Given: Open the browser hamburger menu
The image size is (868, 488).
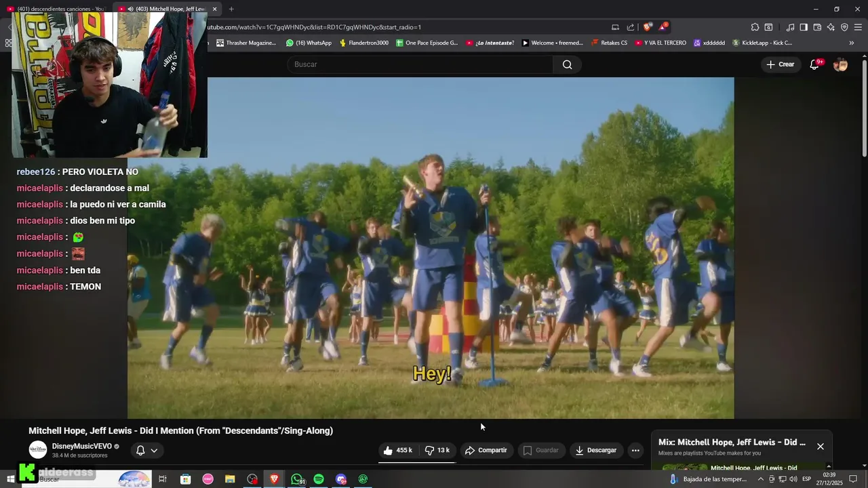Looking at the screenshot, I should pyautogui.click(x=858, y=27).
